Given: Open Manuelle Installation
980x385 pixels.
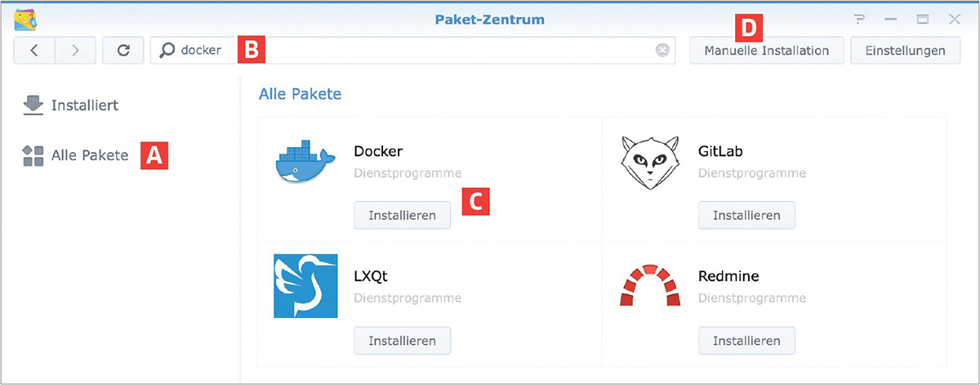Looking at the screenshot, I should (766, 51).
